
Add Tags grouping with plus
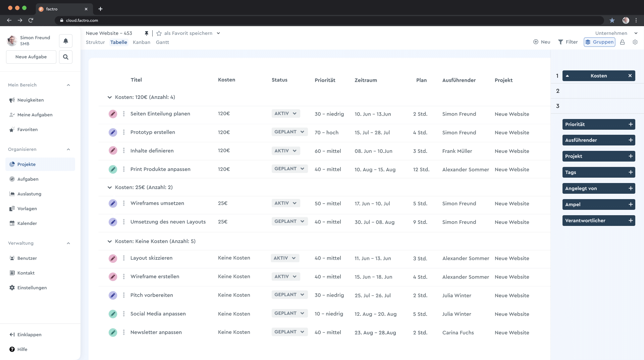(x=631, y=172)
